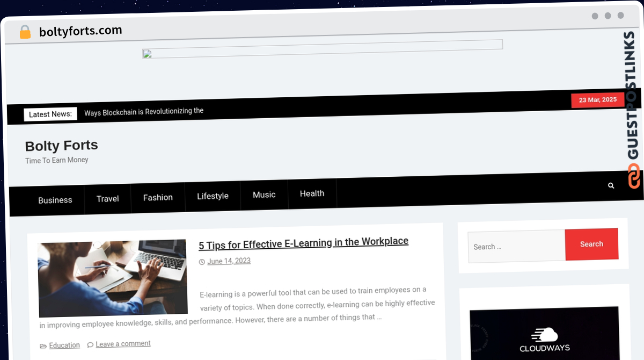Click the June 14, 2023 date link
This screenshot has width=644, height=360.
pos(229,261)
